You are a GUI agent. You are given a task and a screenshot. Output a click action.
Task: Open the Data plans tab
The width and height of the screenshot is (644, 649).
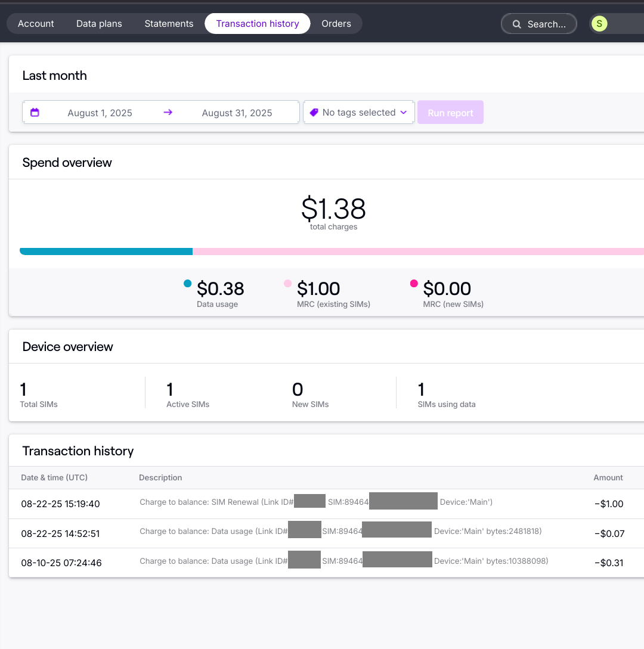[99, 24]
